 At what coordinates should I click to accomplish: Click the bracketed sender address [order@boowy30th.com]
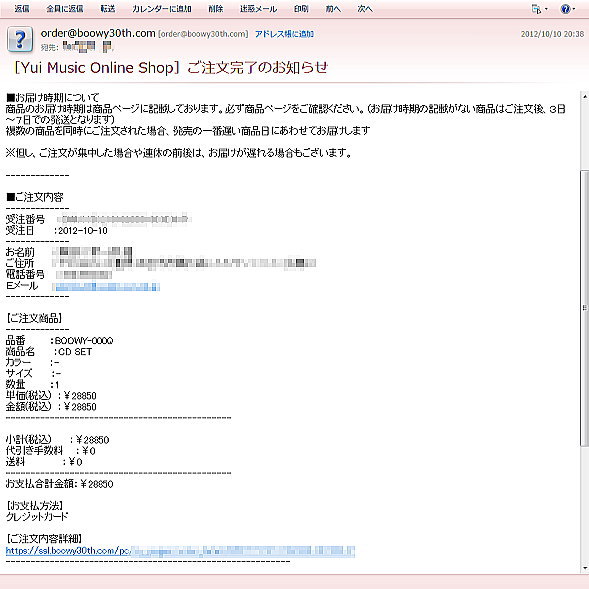(x=203, y=34)
